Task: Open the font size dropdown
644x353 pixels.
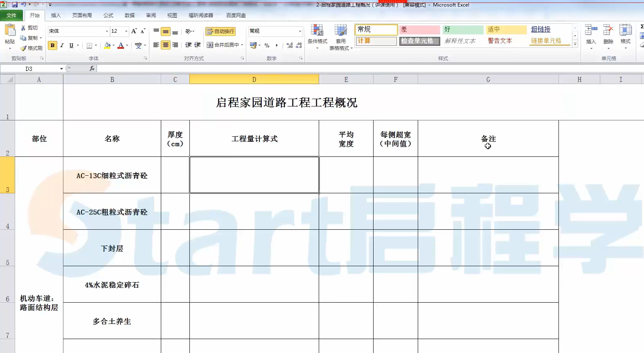Action: 126,31
